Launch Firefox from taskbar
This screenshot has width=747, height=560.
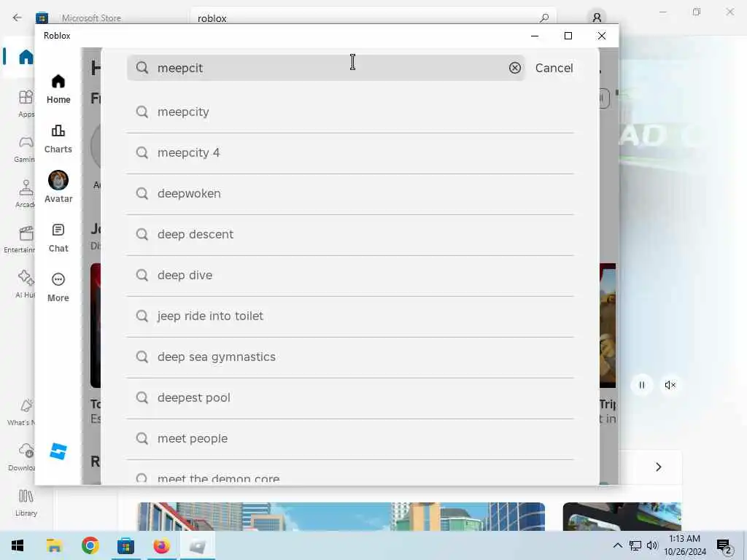pyautogui.click(x=161, y=545)
